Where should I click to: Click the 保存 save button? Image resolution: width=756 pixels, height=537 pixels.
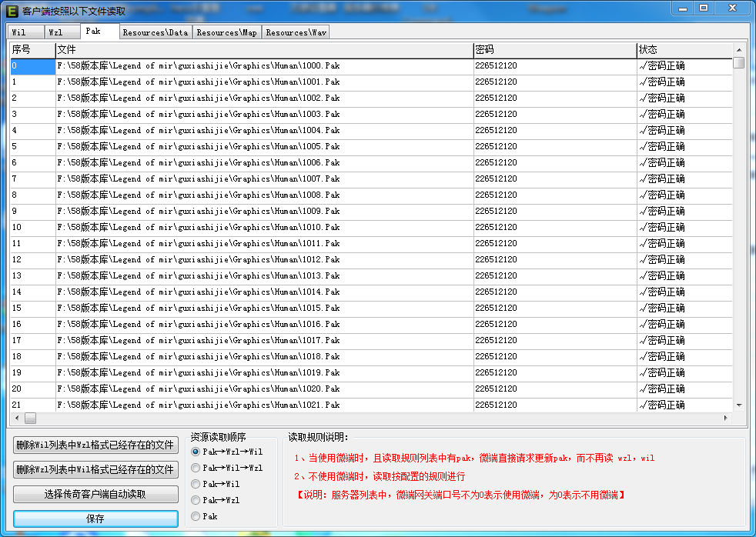pos(95,519)
